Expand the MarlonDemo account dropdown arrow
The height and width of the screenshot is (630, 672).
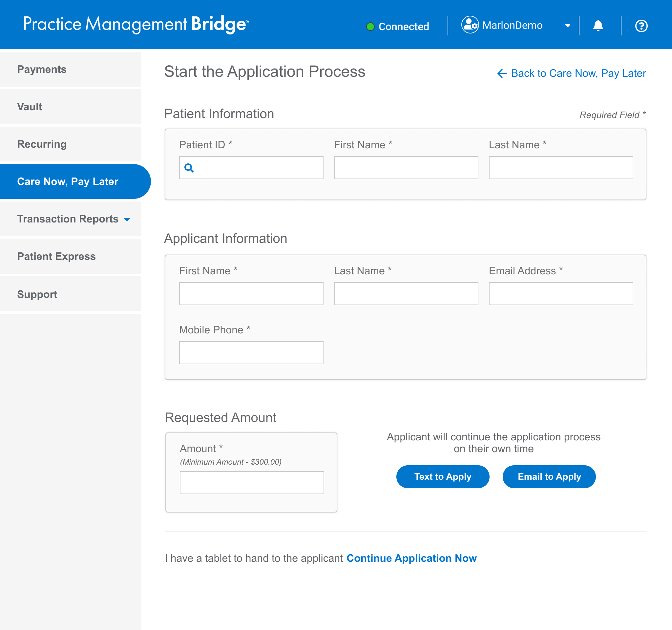point(568,26)
